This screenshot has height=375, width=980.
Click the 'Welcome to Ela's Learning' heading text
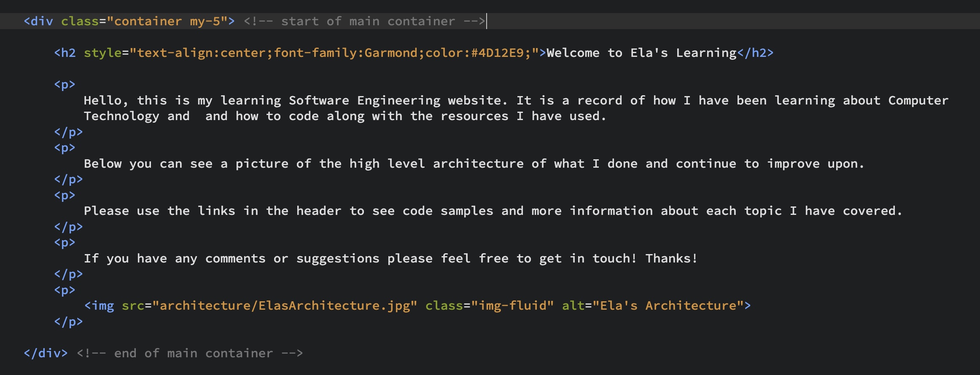641,53
